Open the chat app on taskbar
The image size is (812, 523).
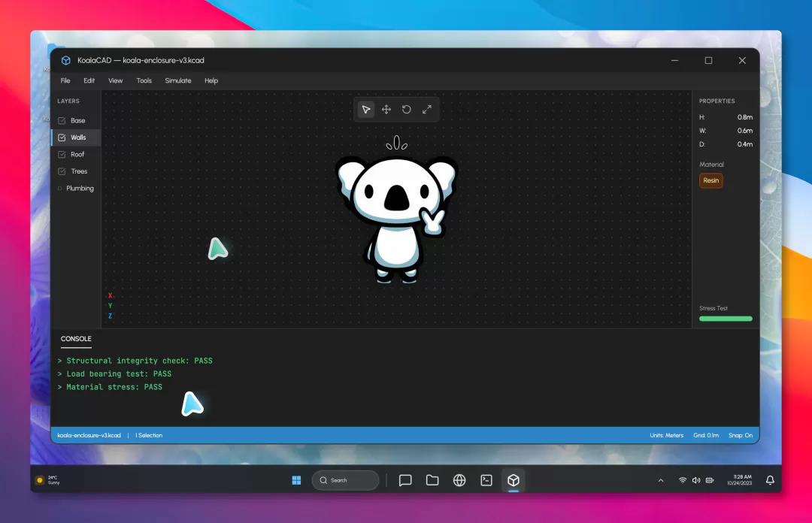click(405, 480)
